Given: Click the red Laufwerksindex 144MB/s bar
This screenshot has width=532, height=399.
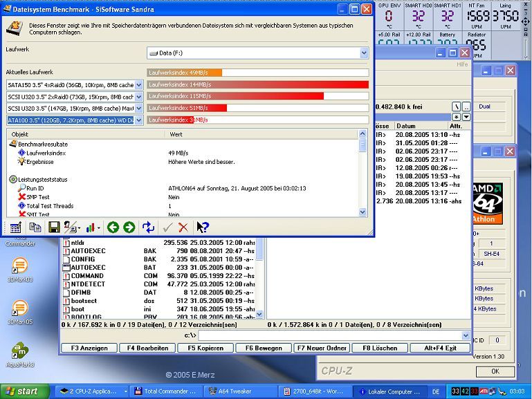Looking at the screenshot, I should (x=258, y=85).
